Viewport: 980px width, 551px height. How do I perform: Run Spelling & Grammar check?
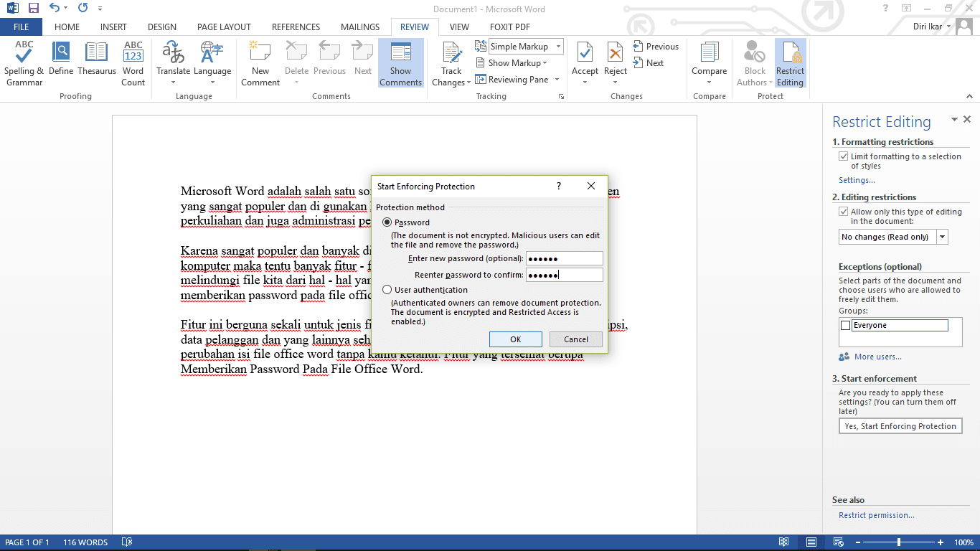(x=24, y=63)
